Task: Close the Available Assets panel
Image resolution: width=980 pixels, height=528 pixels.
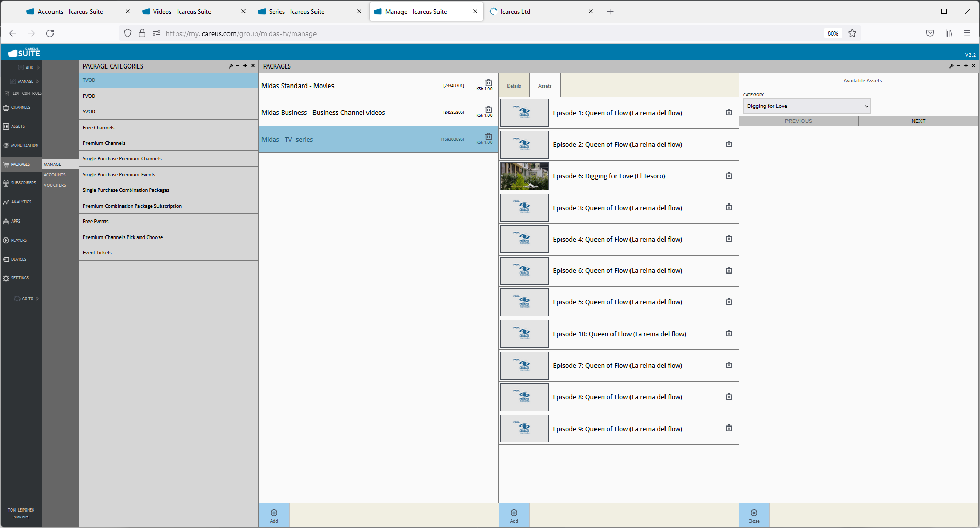Action: [x=754, y=516]
